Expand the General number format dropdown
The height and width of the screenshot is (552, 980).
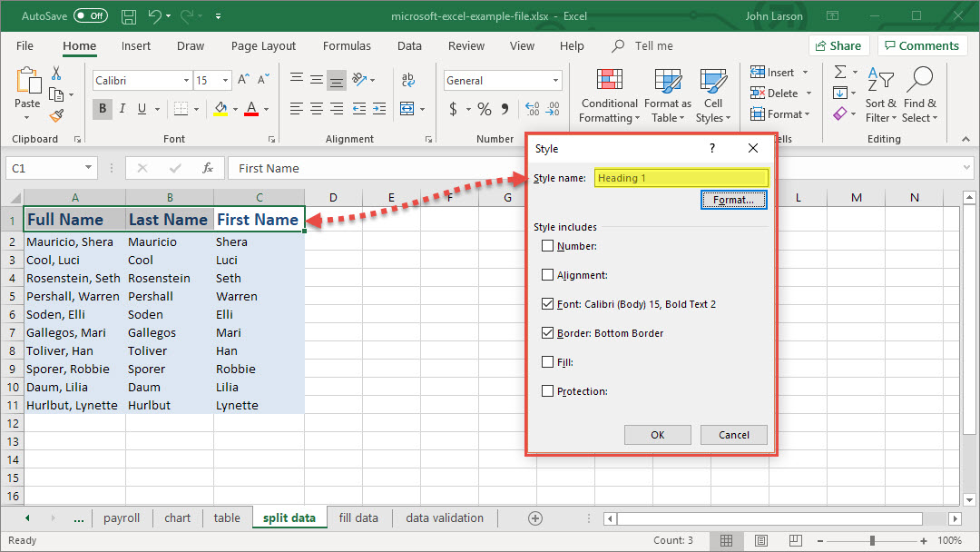556,81
